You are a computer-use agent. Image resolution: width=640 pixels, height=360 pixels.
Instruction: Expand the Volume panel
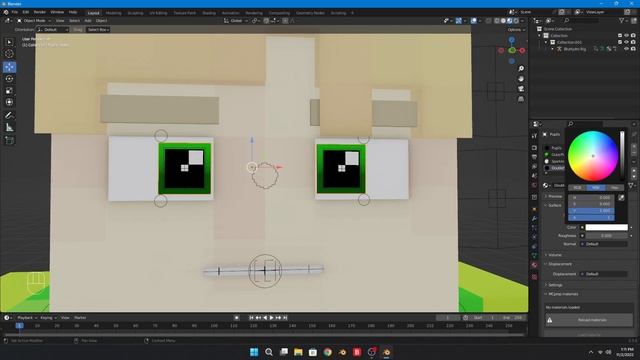click(554, 255)
